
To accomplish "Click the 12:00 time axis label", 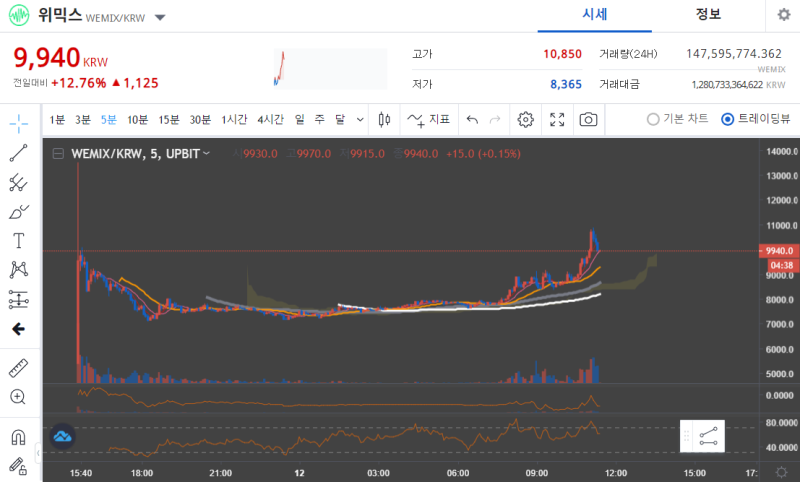I will pyautogui.click(x=616, y=473).
